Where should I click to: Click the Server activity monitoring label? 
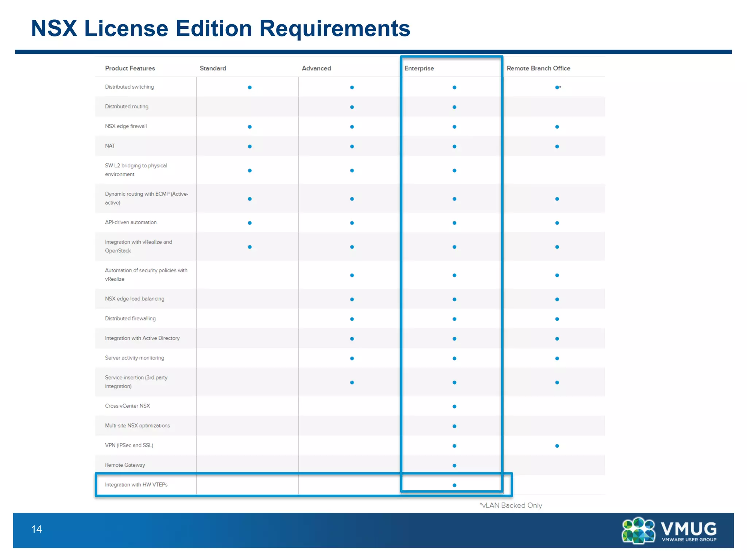135,358
